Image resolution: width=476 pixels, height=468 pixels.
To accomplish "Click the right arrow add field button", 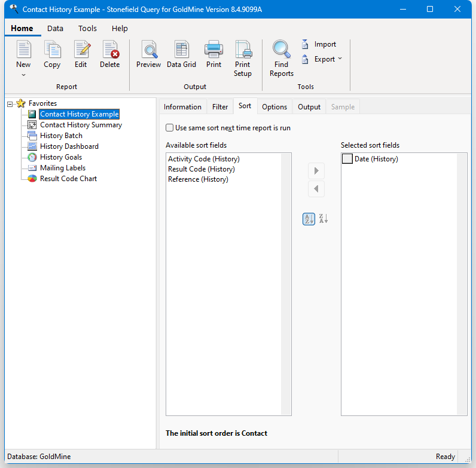I will (316, 171).
